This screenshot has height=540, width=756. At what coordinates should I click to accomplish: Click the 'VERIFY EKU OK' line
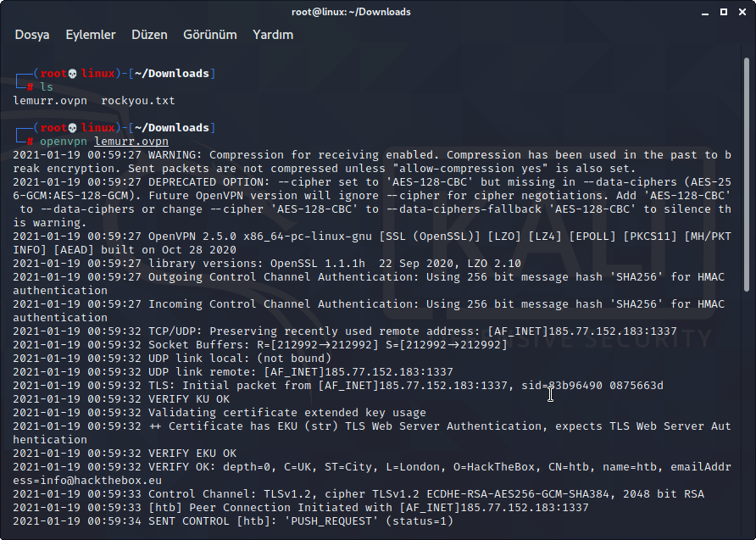pyautogui.click(x=125, y=454)
